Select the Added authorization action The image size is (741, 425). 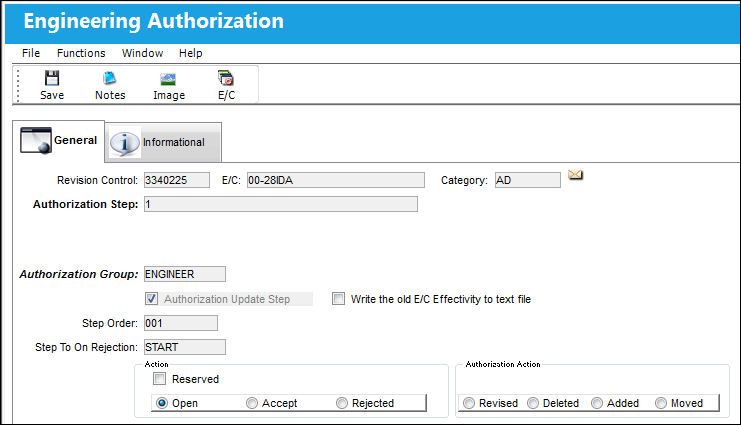tap(597, 403)
